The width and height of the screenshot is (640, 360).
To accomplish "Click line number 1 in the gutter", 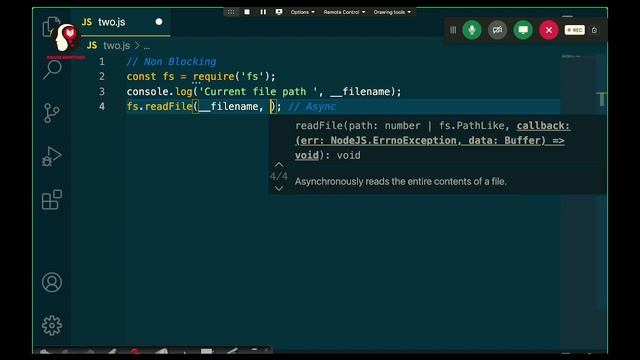I will [x=102, y=62].
